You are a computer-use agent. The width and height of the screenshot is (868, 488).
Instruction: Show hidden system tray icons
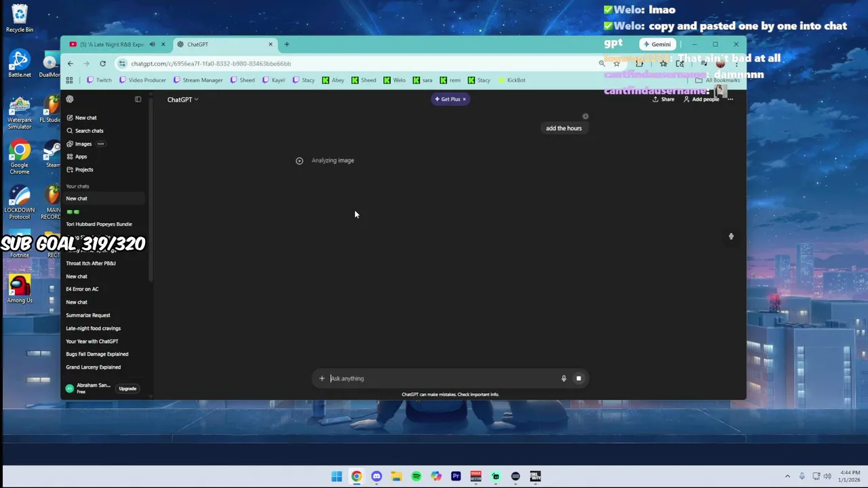point(787,476)
